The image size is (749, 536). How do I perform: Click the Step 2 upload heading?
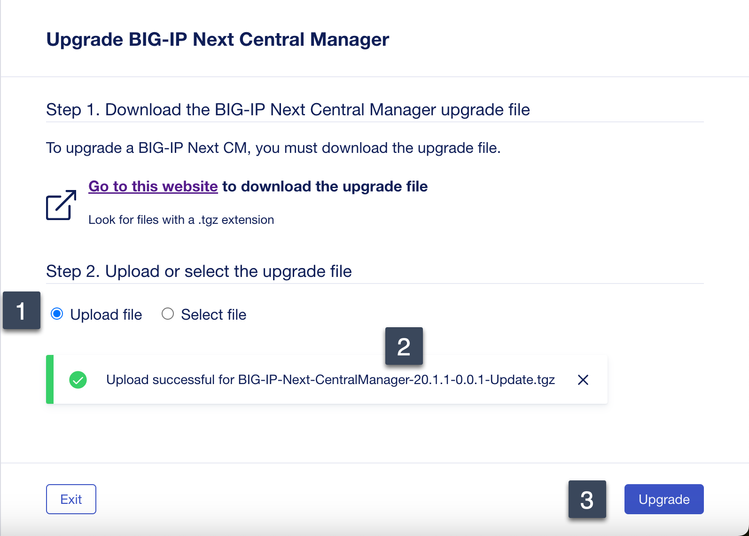(199, 271)
